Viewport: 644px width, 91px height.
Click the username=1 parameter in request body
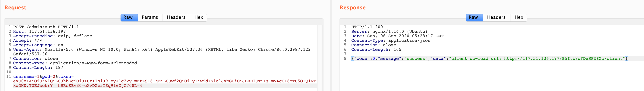coord(26,77)
